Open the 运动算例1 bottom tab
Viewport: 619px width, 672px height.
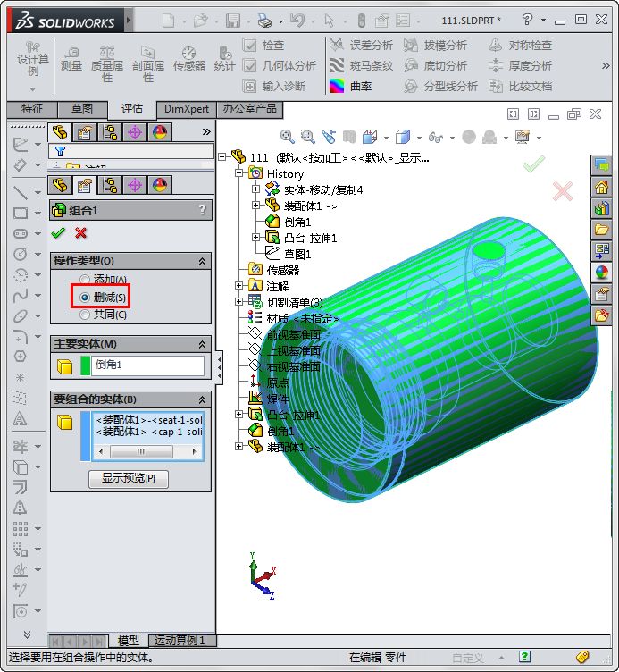180,641
